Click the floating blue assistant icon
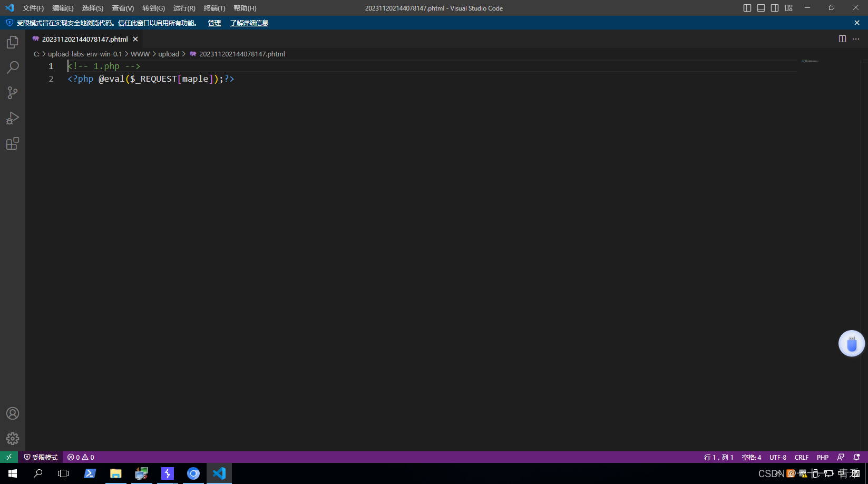The image size is (868, 484). [x=852, y=344]
